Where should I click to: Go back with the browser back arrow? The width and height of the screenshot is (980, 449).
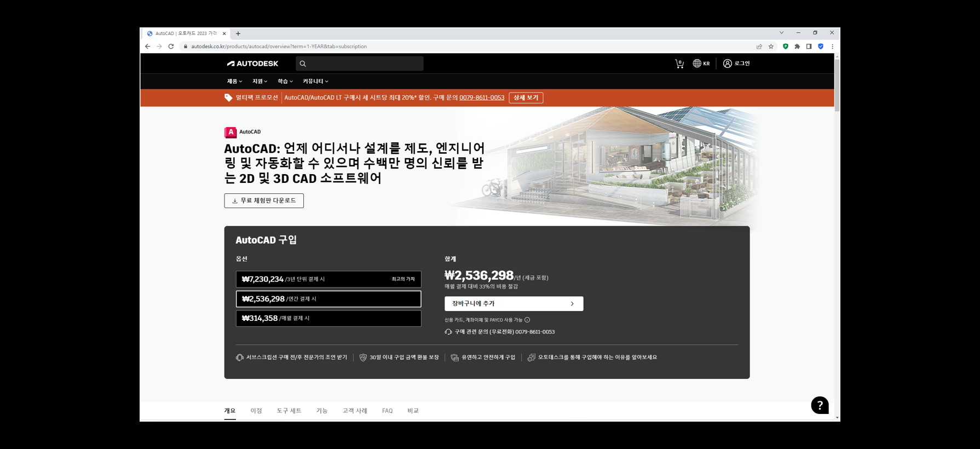pyautogui.click(x=148, y=47)
